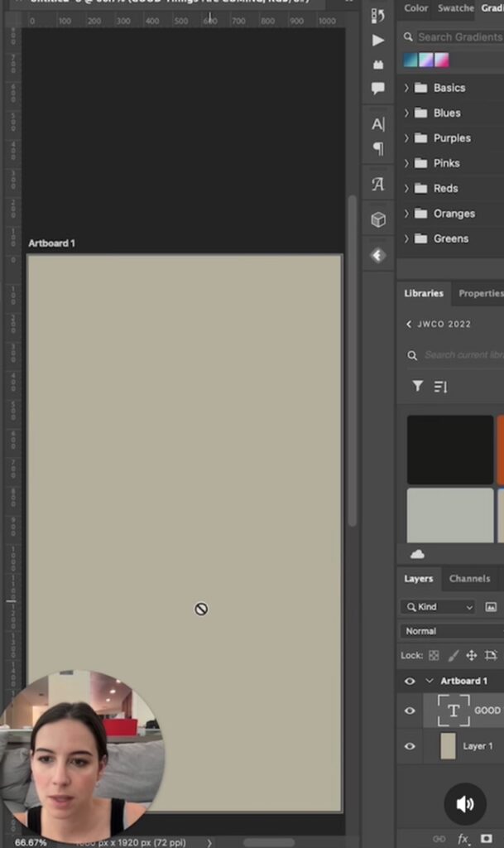Focus the Search current library field
This screenshot has width=504, height=848.
463,355
